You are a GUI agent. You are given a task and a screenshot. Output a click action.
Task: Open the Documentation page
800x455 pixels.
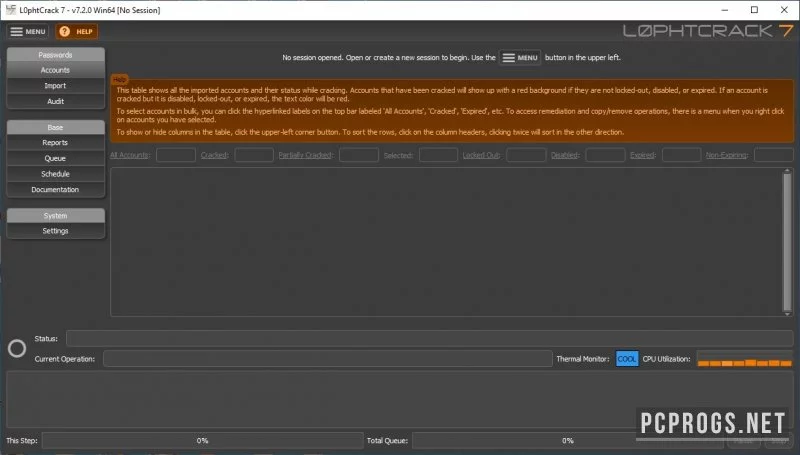pos(56,189)
